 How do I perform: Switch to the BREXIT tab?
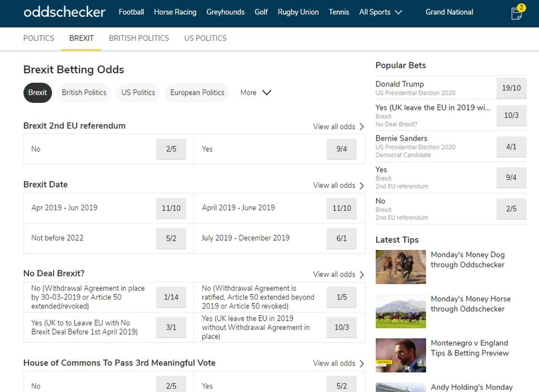coord(81,38)
